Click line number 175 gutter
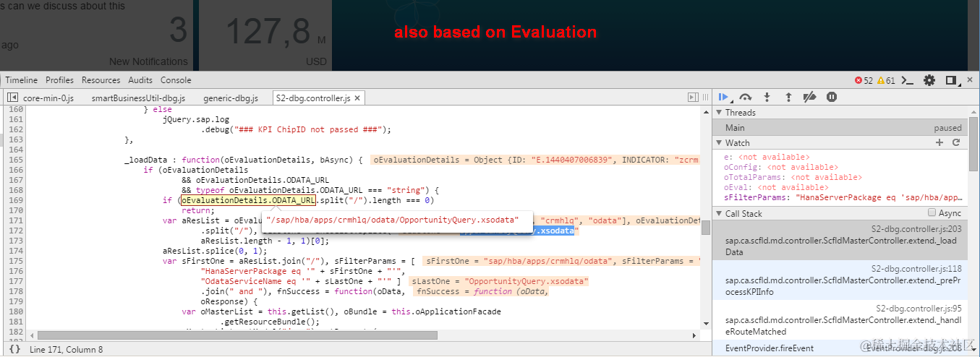The width and height of the screenshot is (980, 357). coord(15,261)
